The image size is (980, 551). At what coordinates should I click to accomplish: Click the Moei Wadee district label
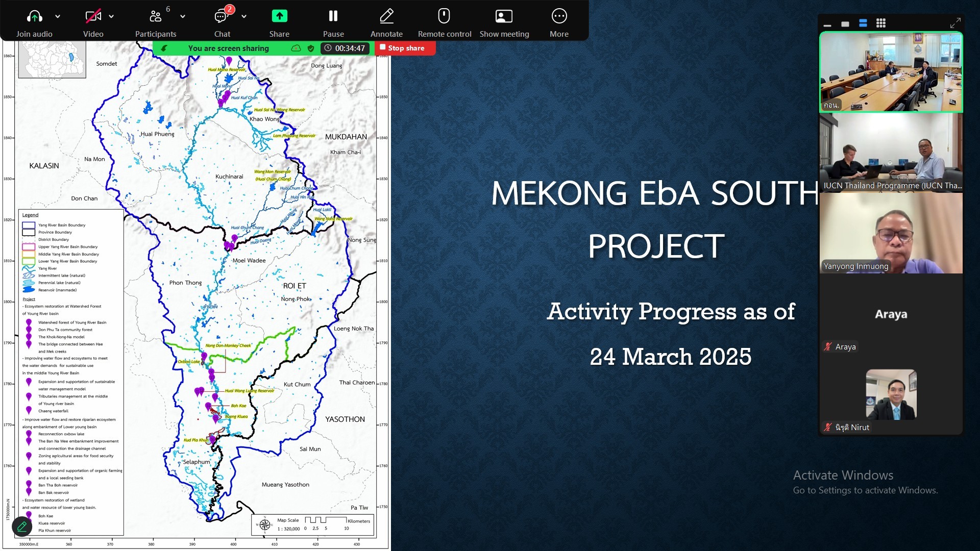(249, 260)
